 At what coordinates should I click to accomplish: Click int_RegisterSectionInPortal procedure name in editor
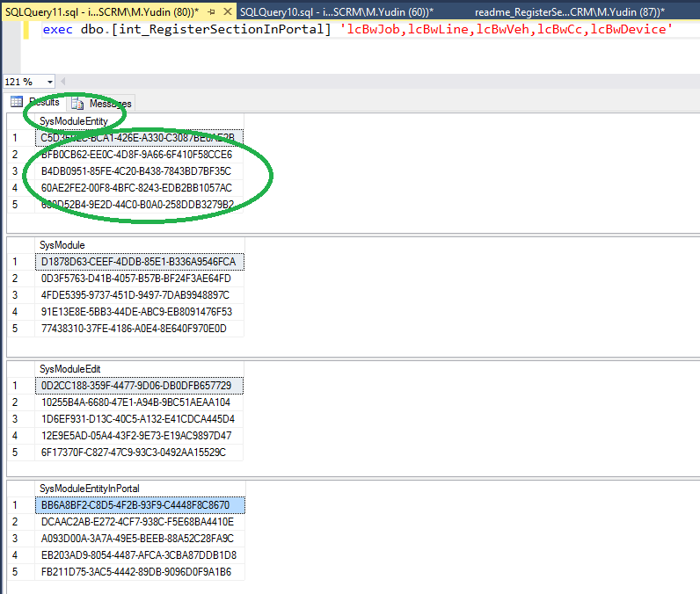[221, 29]
